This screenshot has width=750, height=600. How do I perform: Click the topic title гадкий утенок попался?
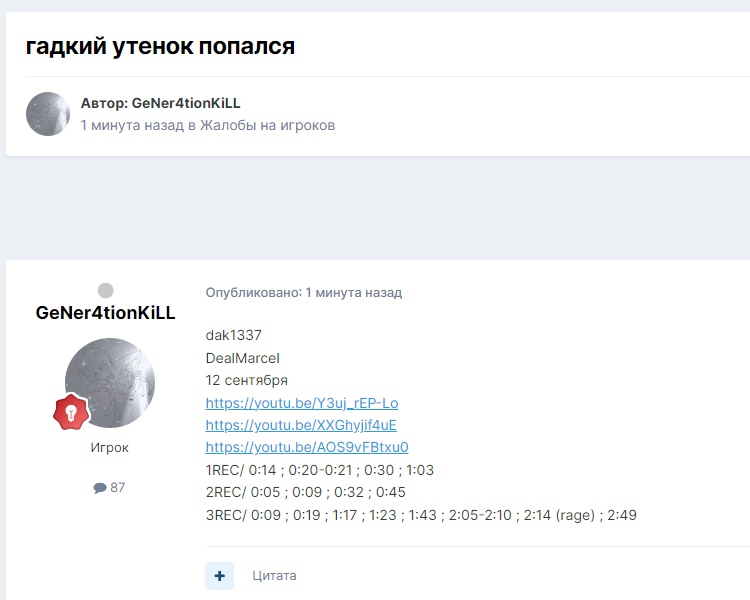(160, 46)
